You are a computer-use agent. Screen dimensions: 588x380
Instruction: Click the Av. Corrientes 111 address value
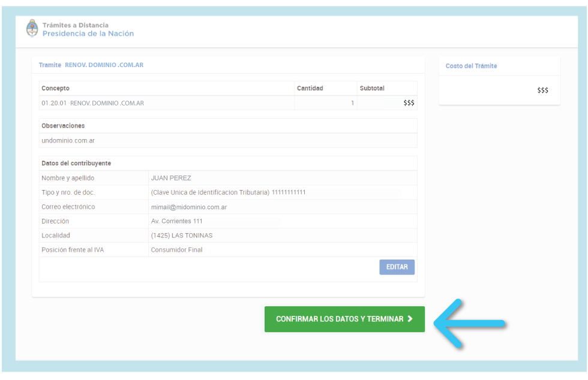click(x=177, y=221)
